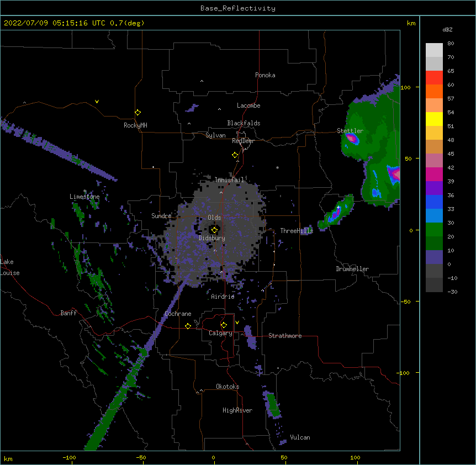The height and width of the screenshot is (465, 476).
Task: Pick the light gray 65-70 dBZ swatch
Action: (x=434, y=64)
